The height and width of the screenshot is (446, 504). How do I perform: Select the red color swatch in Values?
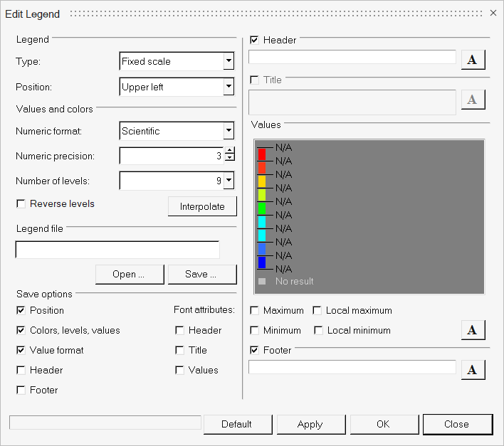click(x=262, y=154)
